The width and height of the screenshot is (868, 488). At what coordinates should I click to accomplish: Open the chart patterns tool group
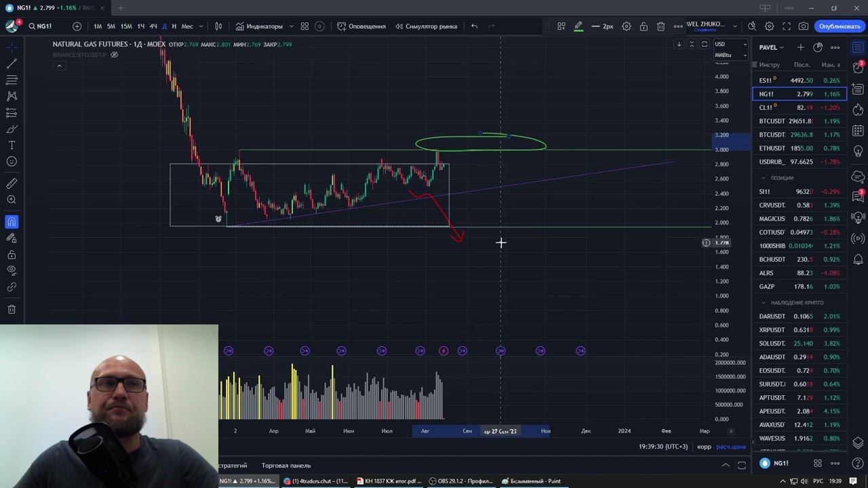(12, 96)
